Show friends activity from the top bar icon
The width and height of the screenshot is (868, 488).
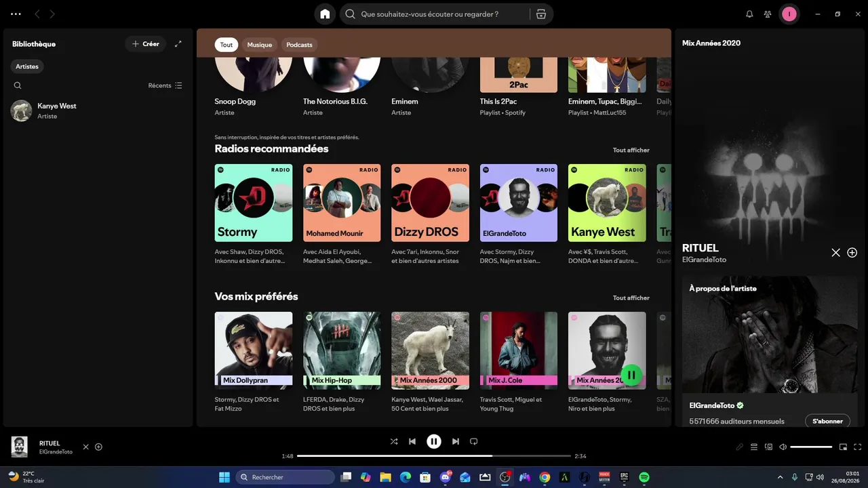pos(768,14)
